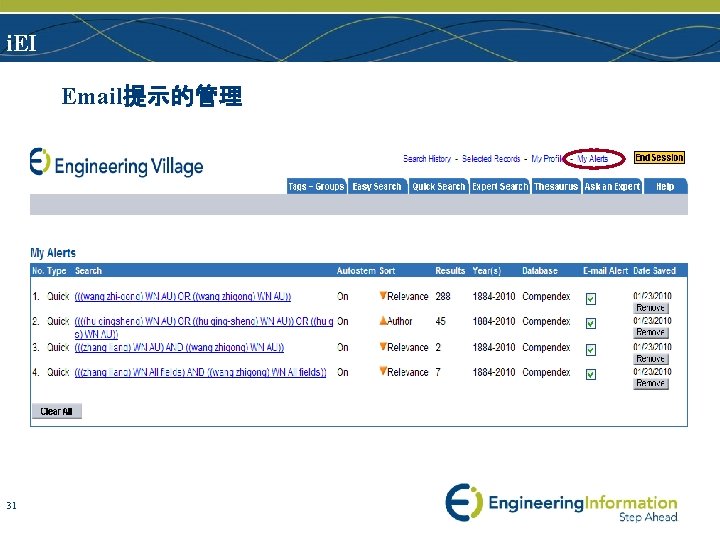Open the Search History link
The width and height of the screenshot is (720, 540).
click(427, 158)
